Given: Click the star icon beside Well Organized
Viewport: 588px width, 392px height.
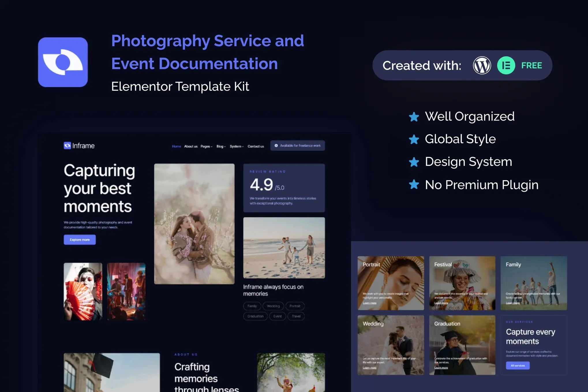Looking at the screenshot, I should click(x=415, y=117).
